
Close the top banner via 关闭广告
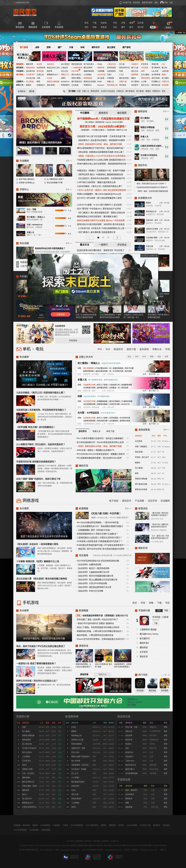[181, 33]
